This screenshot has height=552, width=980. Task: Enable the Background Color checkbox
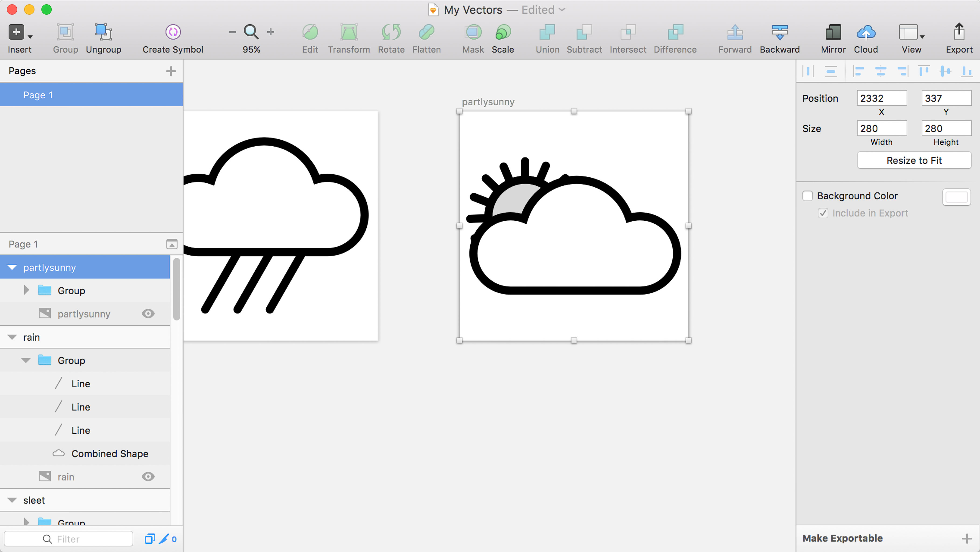pos(807,196)
